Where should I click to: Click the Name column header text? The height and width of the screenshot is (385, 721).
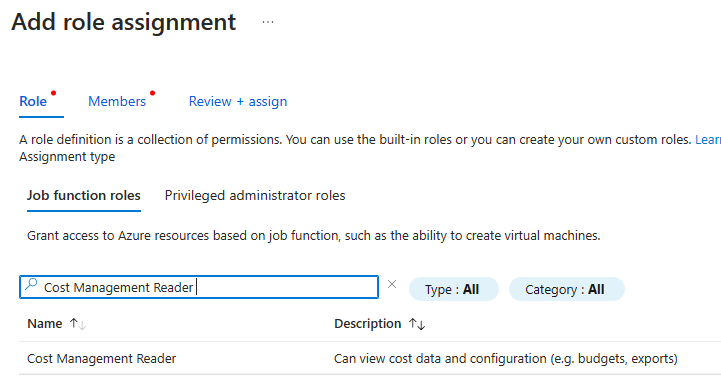[x=45, y=324]
